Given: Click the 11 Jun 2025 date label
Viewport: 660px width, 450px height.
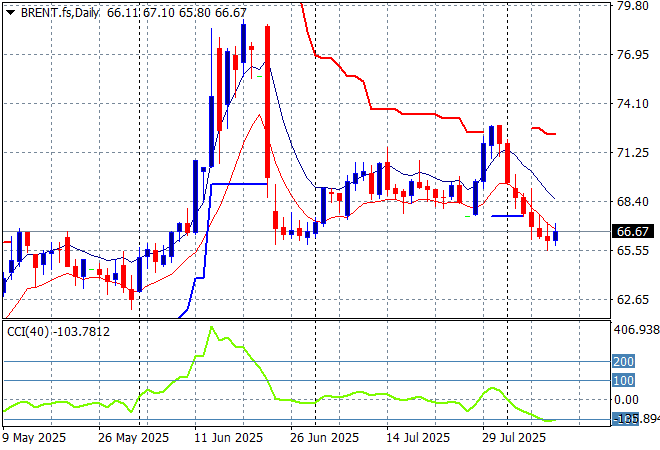Looking at the screenshot, I should [229, 438].
